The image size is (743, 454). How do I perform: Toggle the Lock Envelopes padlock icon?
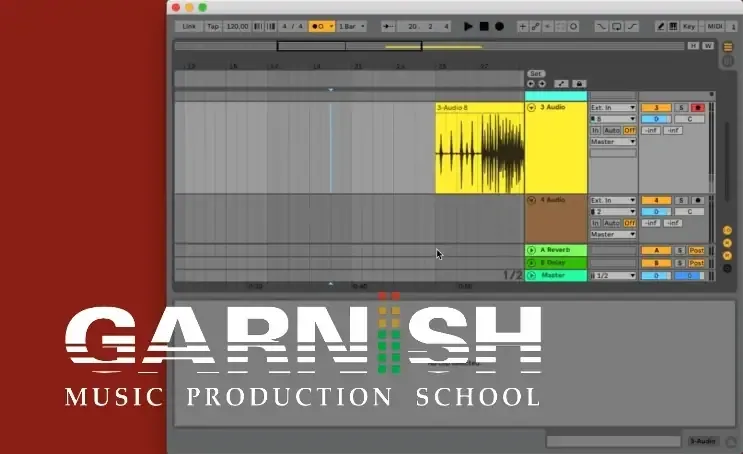click(x=579, y=84)
